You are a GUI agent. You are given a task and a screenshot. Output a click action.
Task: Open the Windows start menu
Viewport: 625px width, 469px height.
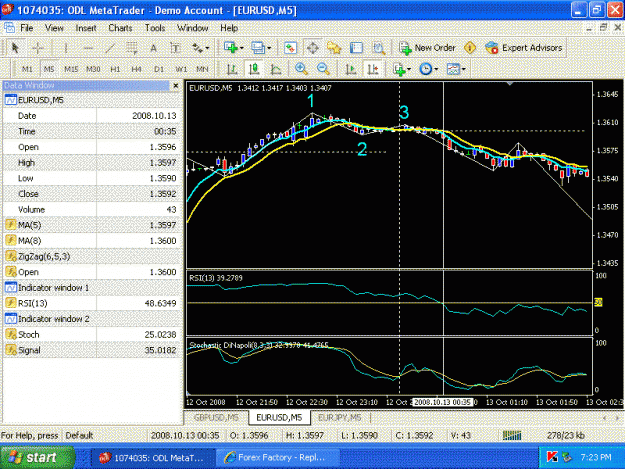click(x=37, y=458)
